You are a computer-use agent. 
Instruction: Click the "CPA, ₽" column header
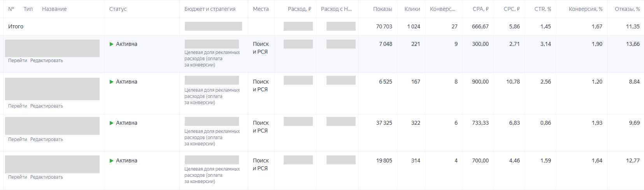click(481, 9)
